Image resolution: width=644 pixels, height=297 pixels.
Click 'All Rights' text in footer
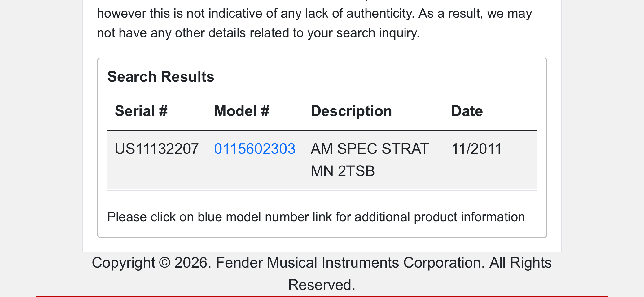(520, 263)
